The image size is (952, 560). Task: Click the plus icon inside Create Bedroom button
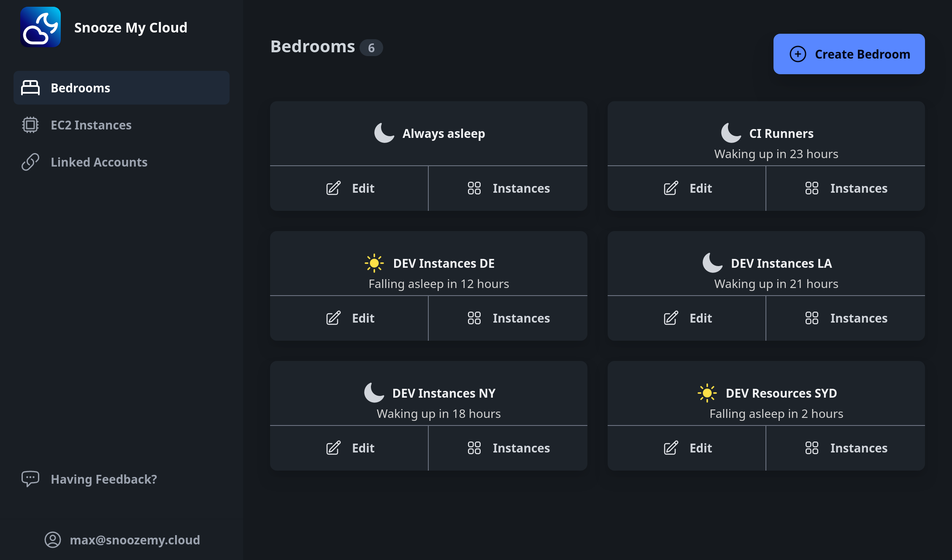click(x=798, y=54)
